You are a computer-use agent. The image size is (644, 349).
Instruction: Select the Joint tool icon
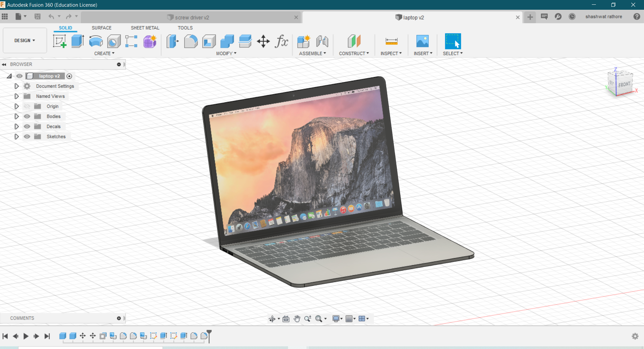pyautogui.click(x=322, y=41)
